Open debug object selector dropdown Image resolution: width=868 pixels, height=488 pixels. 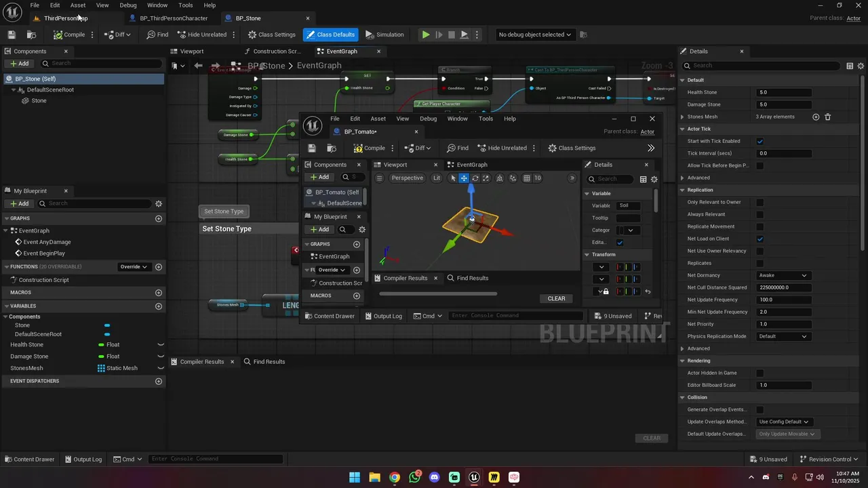point(535,35)
